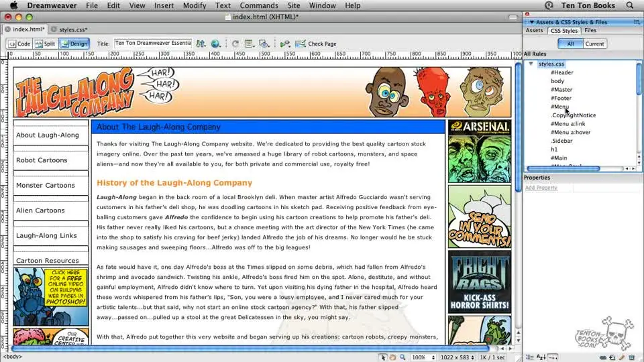Select the .CopyrightNotice rule
644x362 pixels.
tap(573, 115)
